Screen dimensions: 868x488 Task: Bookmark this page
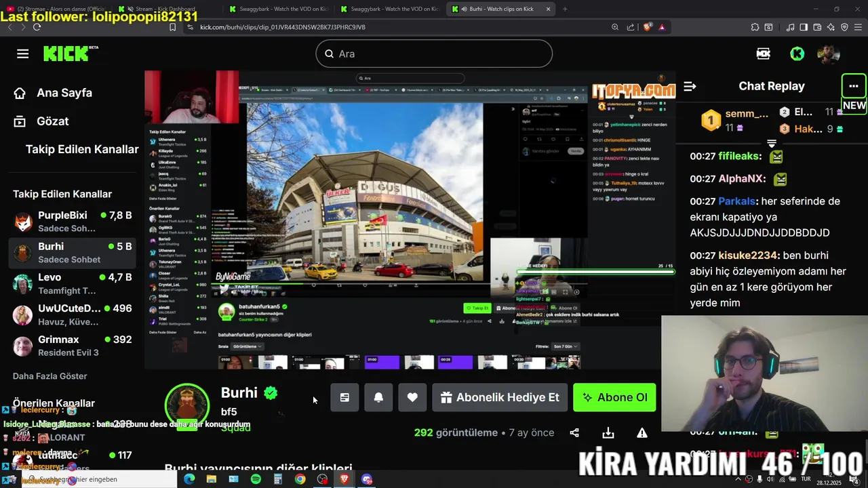pos(172,27)
